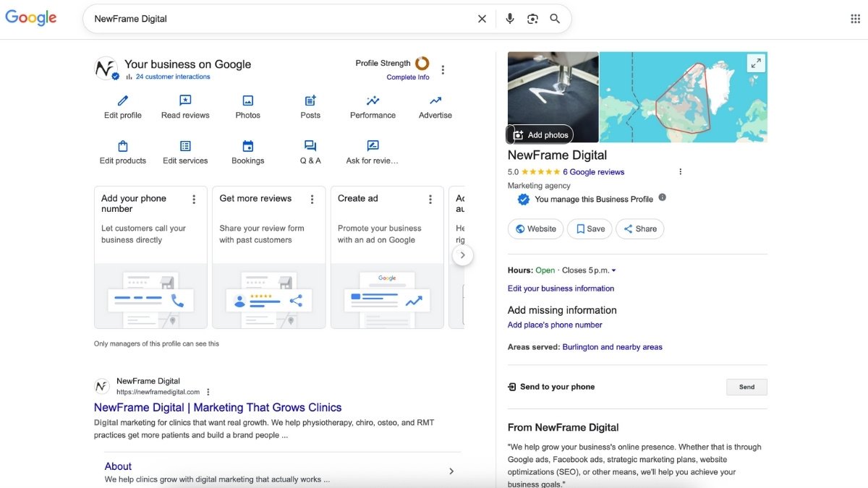Open the Performance icon
The height and width of the screenshot is (488, 868).
(373, 100)
